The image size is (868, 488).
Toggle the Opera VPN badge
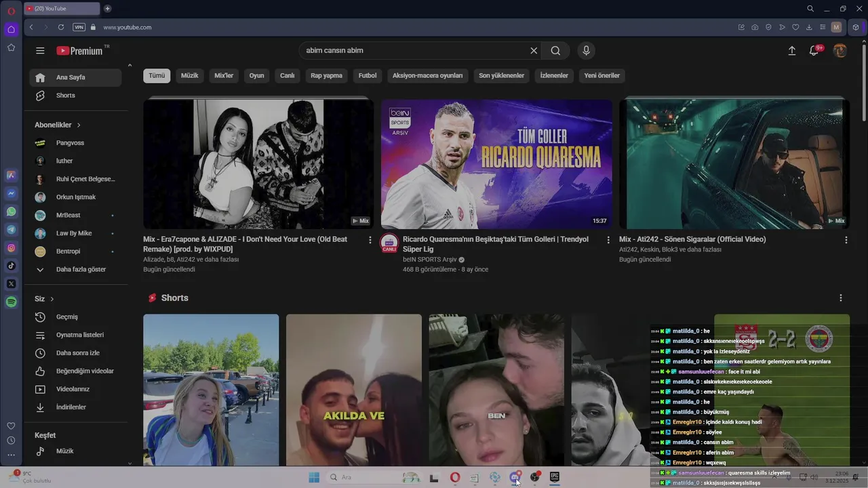[x=79, y=27]
